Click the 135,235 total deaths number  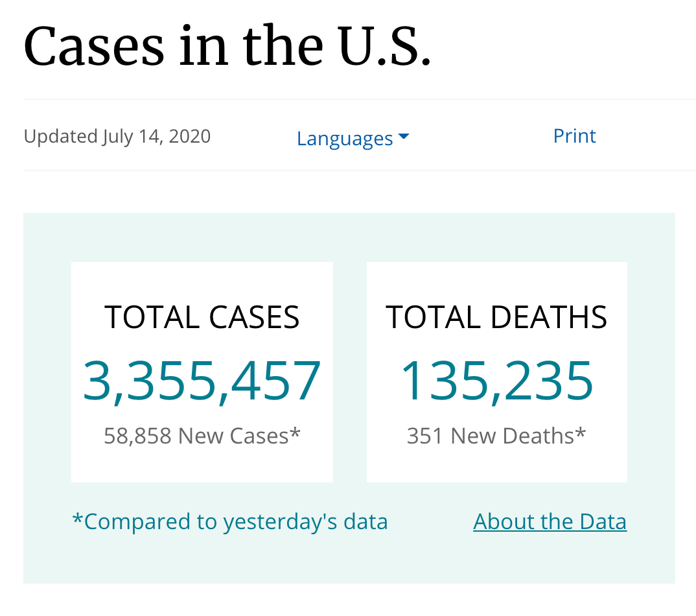point(496,381)
